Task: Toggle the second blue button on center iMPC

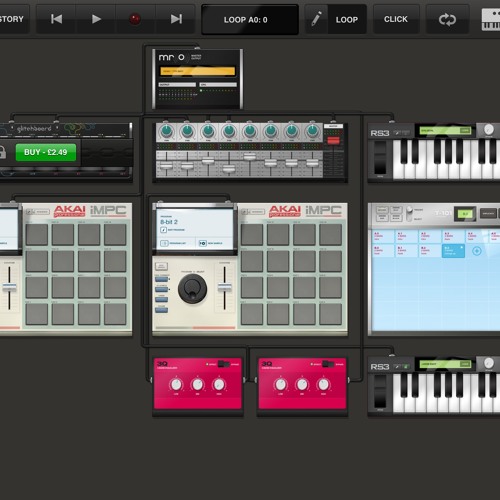Action: click(x=162, y=289)
